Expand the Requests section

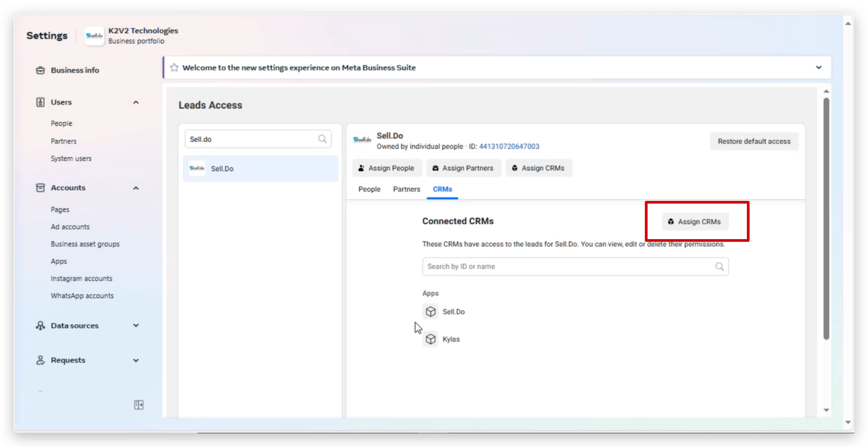[136, 360]
